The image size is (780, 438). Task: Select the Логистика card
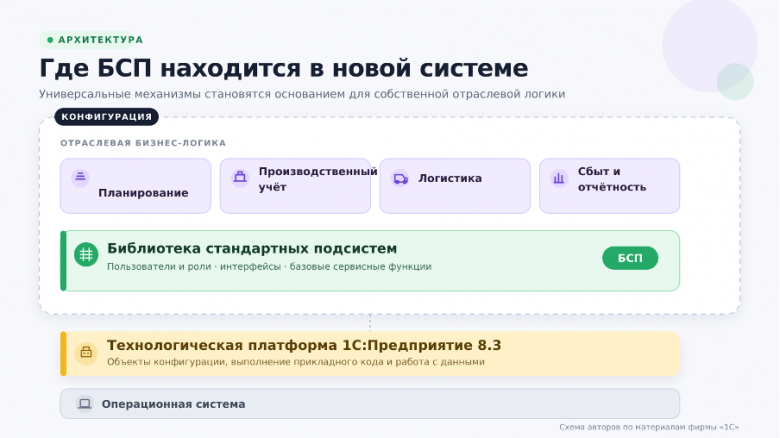pos(455,186)
